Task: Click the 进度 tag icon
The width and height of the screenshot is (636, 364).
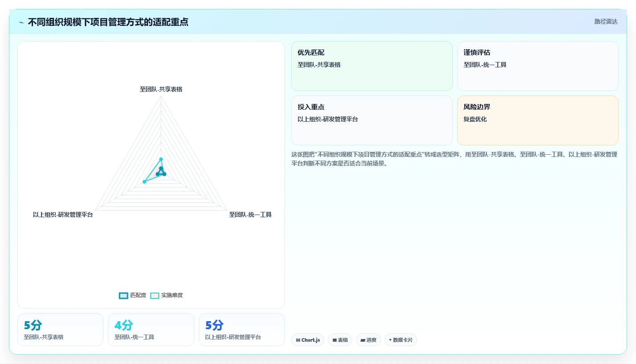Action: 363,340
